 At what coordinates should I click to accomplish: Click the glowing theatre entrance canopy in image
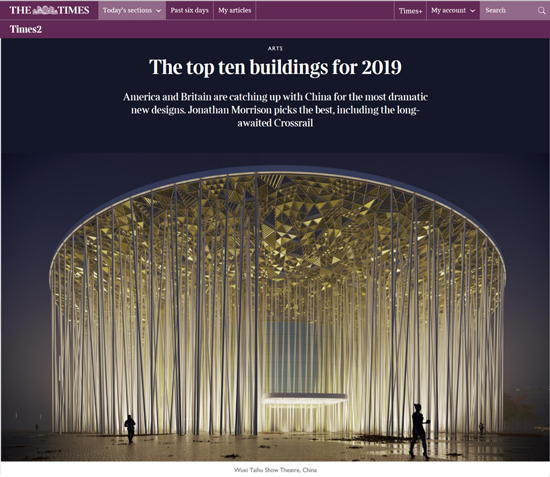coord(305,397)
